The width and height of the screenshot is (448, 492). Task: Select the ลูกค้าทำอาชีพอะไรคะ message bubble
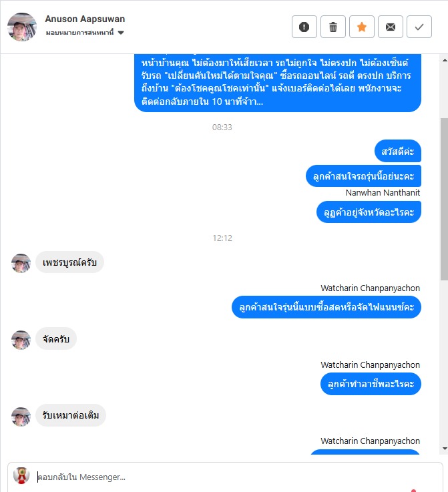pyautogui.click(x=371, y=384)
